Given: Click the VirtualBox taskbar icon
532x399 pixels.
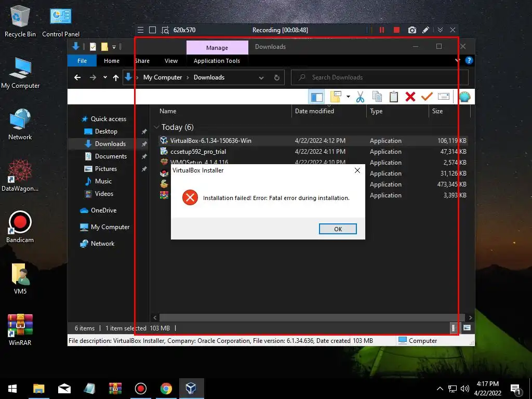Looking at the screenshot, I should coord(191,389).
